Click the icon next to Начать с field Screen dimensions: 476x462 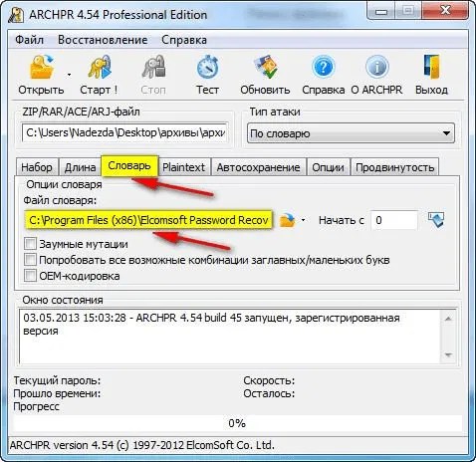[x=436, y=220]
